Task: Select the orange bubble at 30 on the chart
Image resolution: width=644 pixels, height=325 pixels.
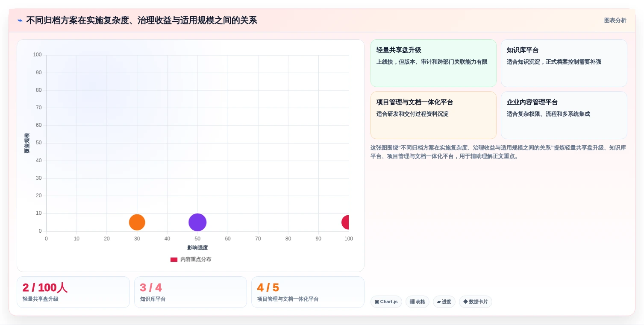Action: (137, 222)
